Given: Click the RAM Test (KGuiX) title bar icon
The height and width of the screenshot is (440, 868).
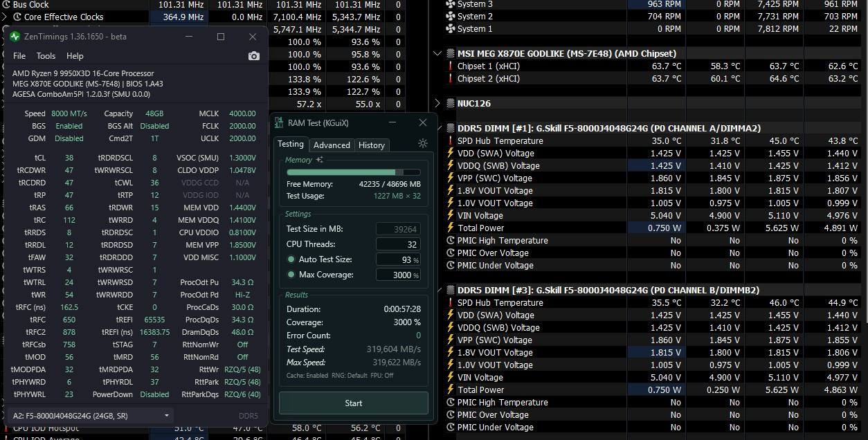Looking at the screenshot, I should click(279, 122).
